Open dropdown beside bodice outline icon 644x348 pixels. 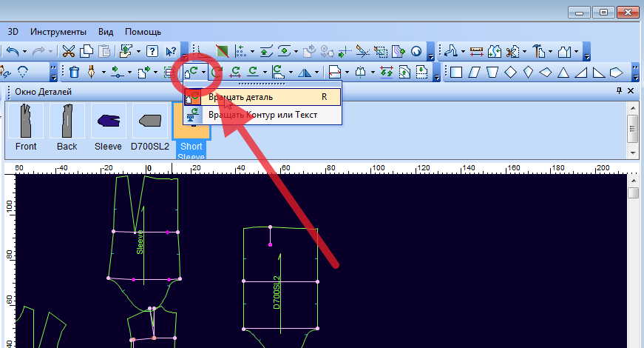[576, 52]
